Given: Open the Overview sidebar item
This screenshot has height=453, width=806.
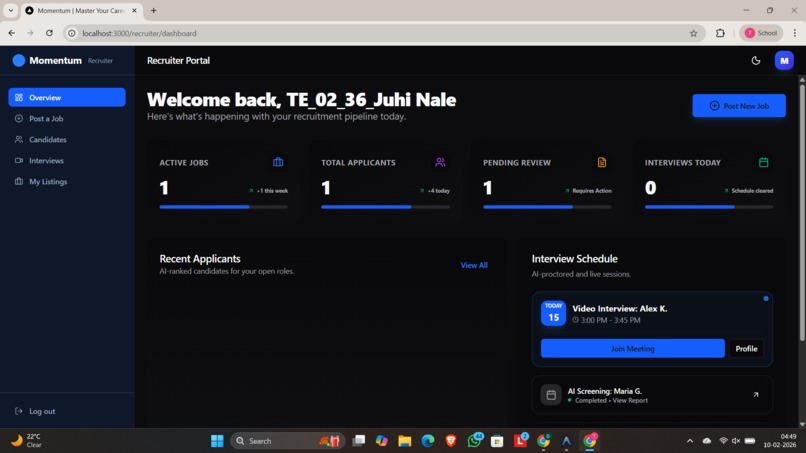Looking at the screenshot, I should coord(67,97).
